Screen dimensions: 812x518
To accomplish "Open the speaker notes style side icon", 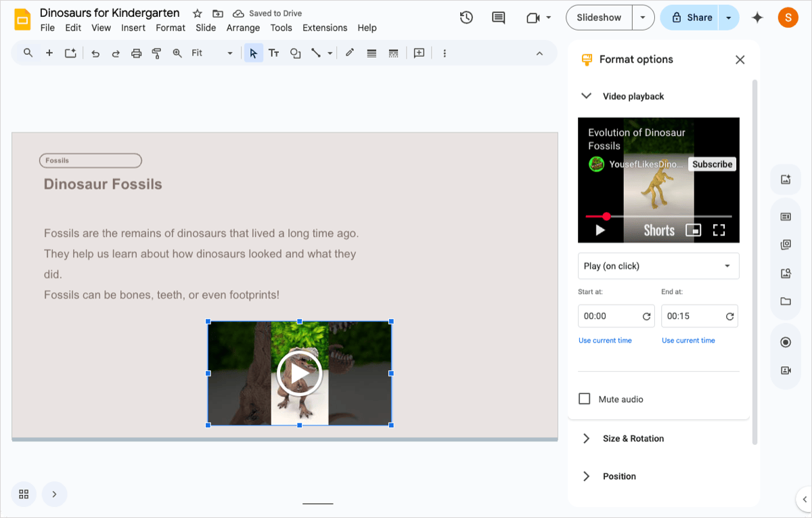I will point(786,217).
